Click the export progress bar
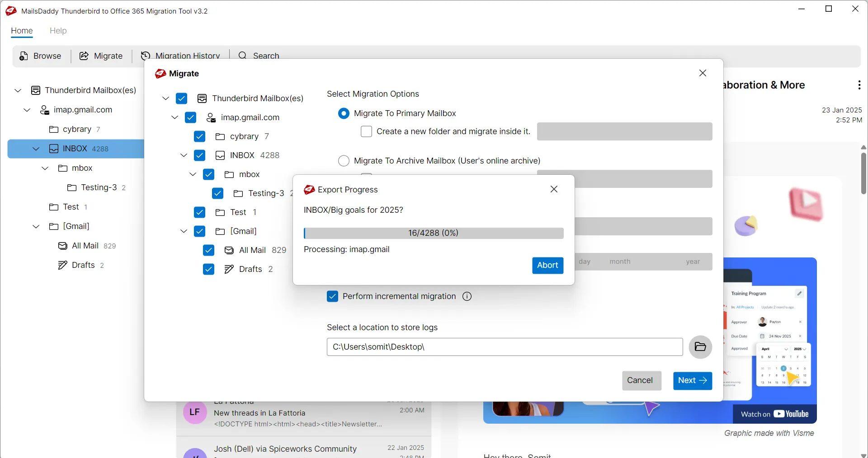Image resolution: width=868 pixels, height=458 pixels. click(433, 233)
